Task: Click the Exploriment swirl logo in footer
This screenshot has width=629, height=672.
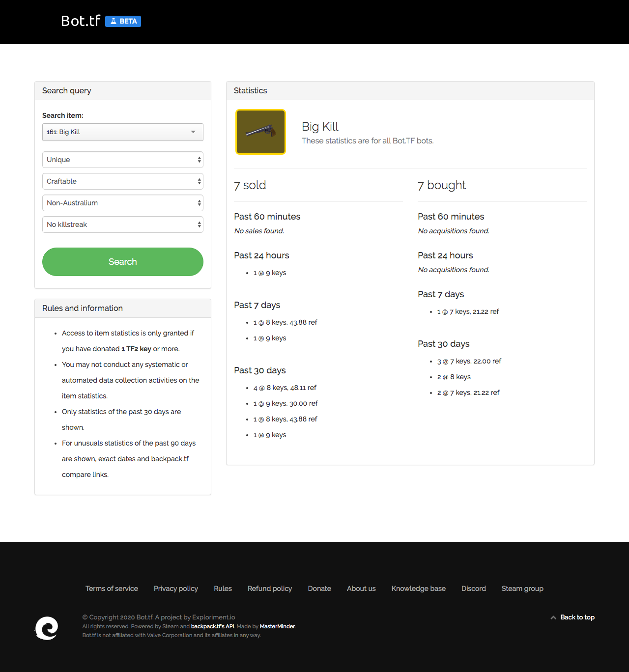Action: 47,628
